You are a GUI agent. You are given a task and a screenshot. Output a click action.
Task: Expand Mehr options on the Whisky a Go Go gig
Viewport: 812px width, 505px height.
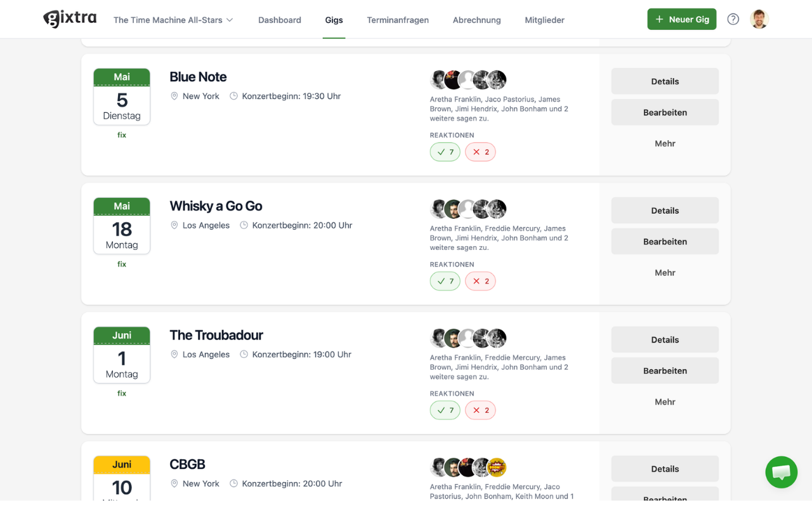click(665, 272)
